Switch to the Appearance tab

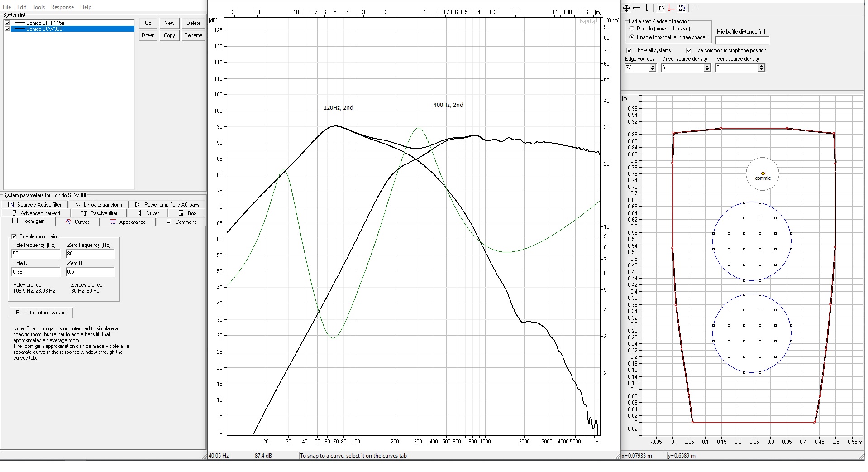click(127, 222)
